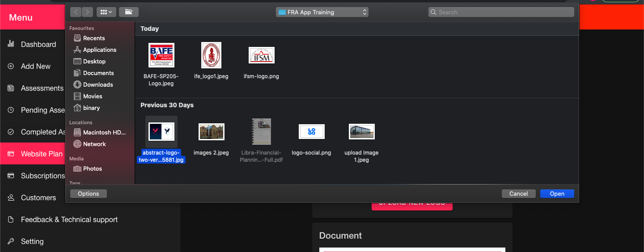Open the FRA App Training folder dropdown

coord(322,12)
